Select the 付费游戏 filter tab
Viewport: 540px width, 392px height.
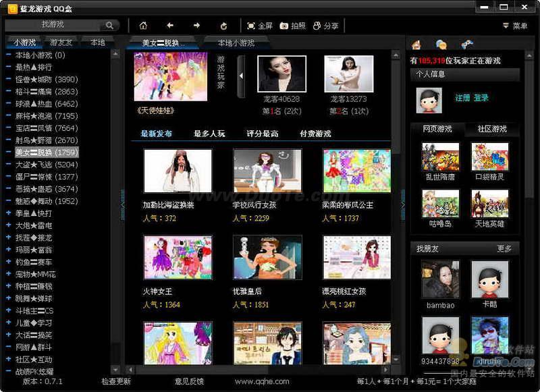(315, 134)
